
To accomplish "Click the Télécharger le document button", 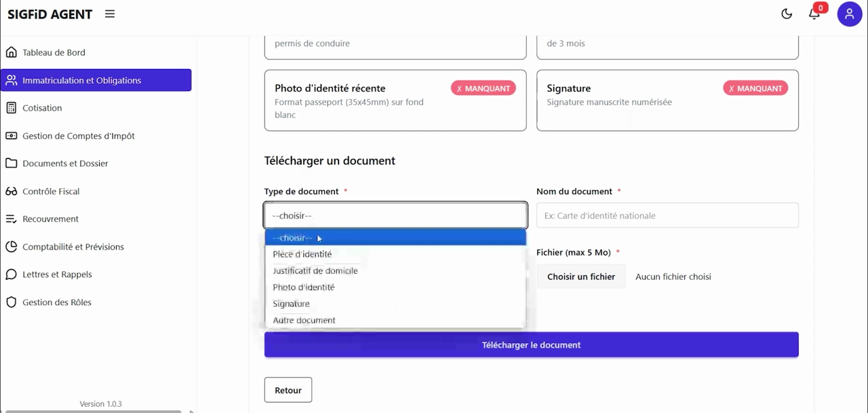I will (x=531, y=345).
